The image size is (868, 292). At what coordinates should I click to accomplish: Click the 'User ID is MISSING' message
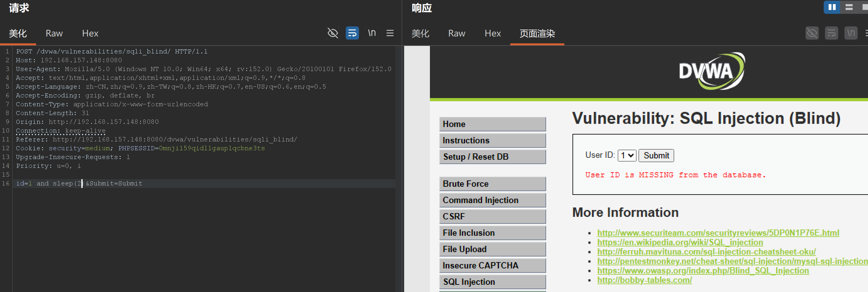pyautogui.click(x=675, y=175)
